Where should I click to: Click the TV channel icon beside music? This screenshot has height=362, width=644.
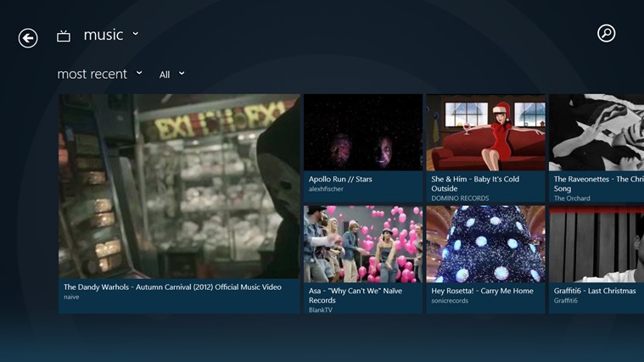click(64, 36)
